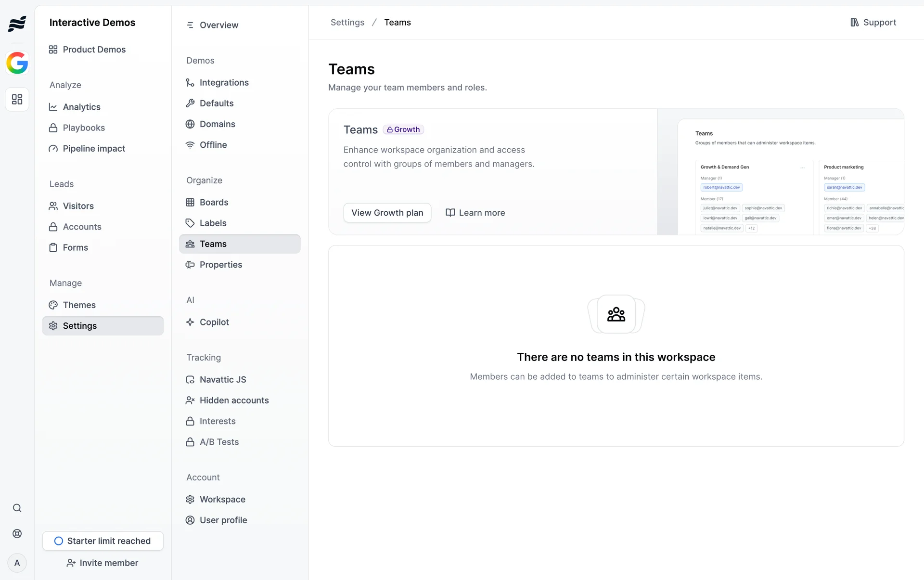Viewport: 924px width, 580px height.
Task: Click the Support book icon
Action: [x=854, y=23]
